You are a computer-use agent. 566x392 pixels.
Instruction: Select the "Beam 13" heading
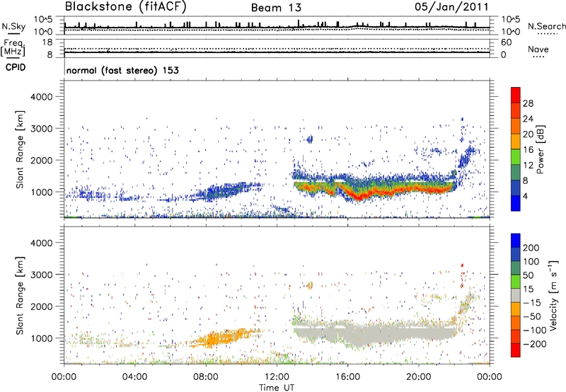[x=276, y=8]
